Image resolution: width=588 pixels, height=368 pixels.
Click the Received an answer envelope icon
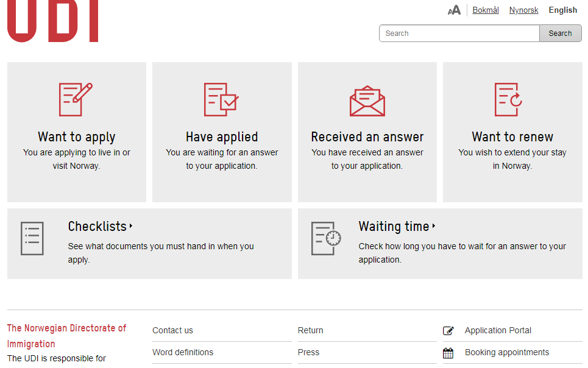coord(367,101)
